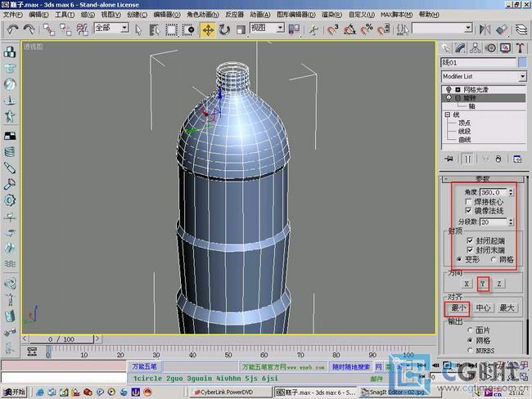
Task: Open the Select by Name list icon
Action: (x=155, y=29)
